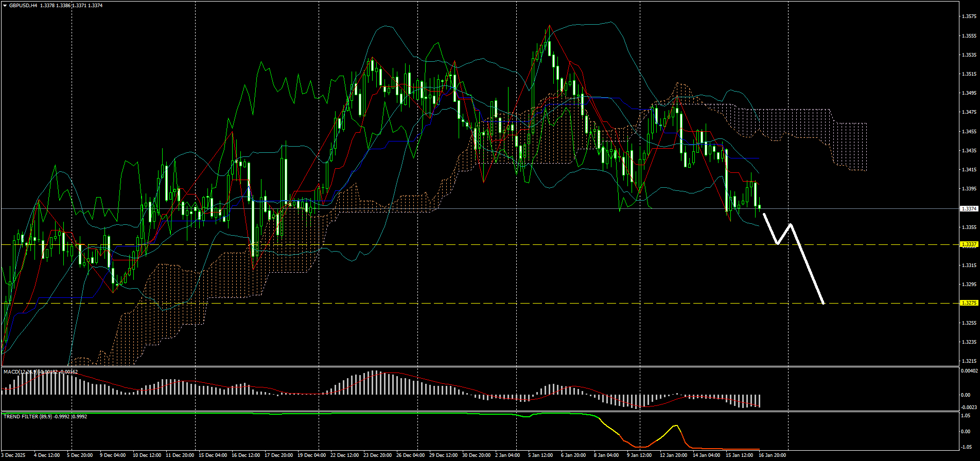Click the 1.3575 price scale value

(x=969, y=16)
